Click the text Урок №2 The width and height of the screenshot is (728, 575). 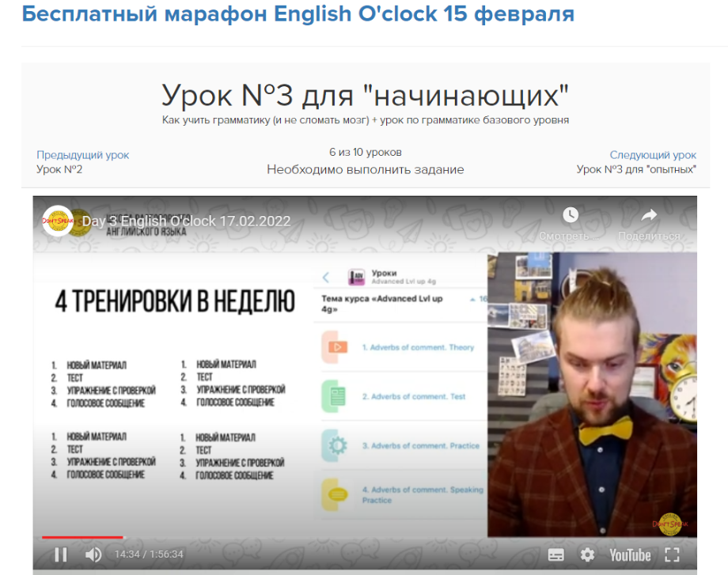pyautogui.click(x=59, y=169)
